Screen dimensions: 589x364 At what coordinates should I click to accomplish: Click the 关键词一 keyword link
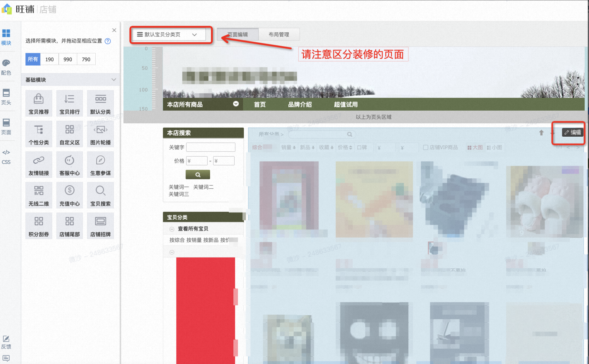point(179,187)
